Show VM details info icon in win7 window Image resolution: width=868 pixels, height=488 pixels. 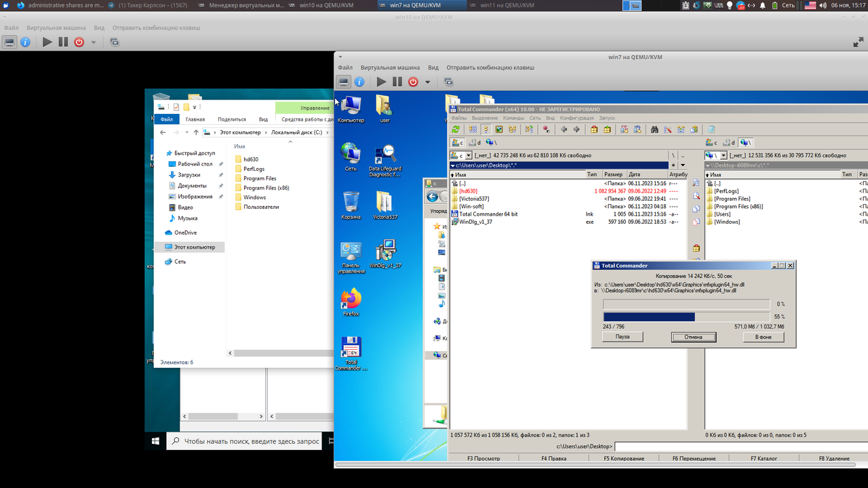(359, 82)
